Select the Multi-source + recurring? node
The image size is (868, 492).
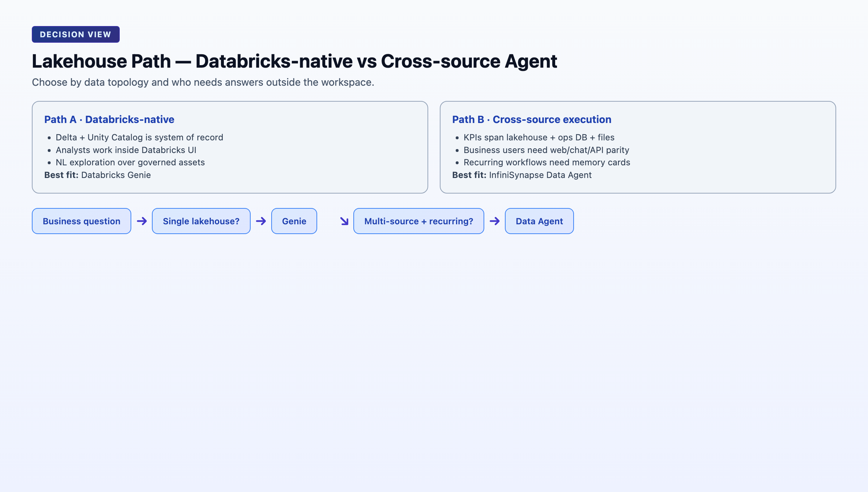419,221
